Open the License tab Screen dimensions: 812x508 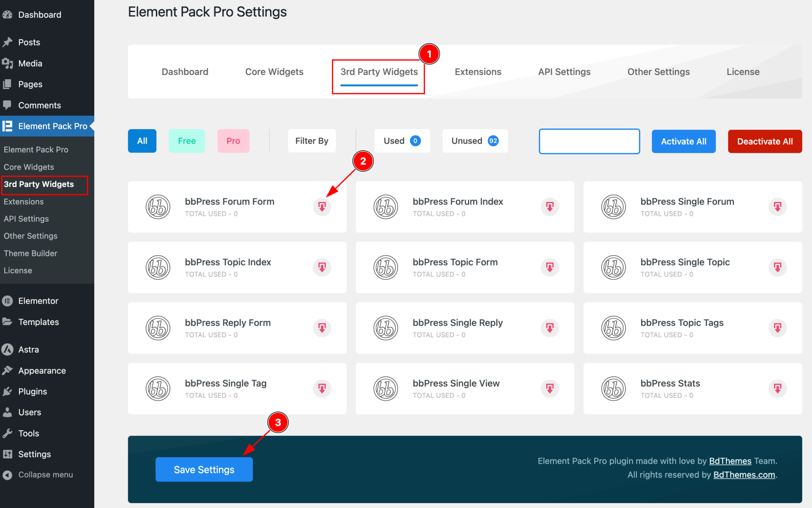point(743,72)
